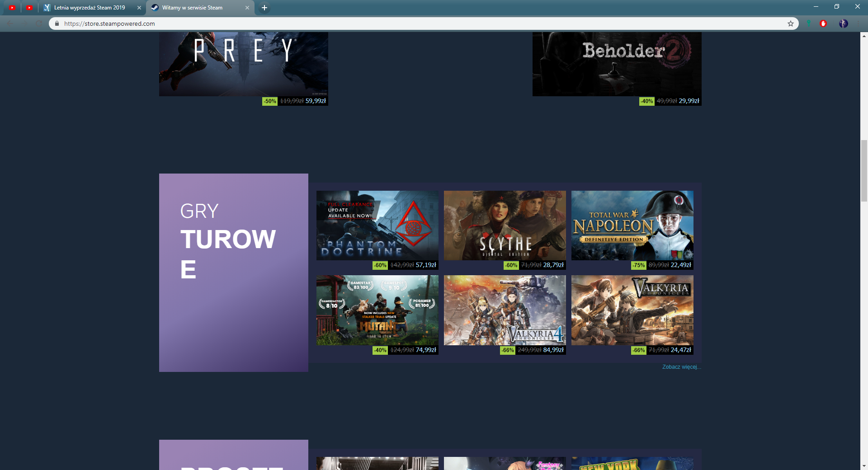868x470 pixels.
Task: Bookmark this page with the star icon
Action: click(791, 23)
